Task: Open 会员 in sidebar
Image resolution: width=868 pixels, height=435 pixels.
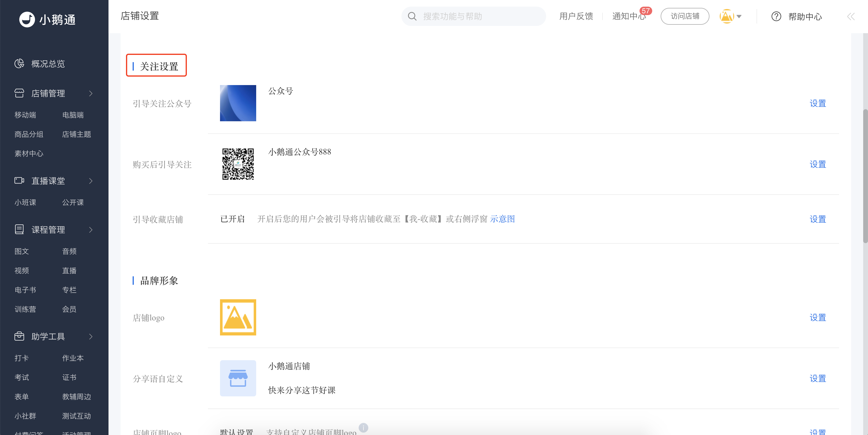Action: [69, 309]
